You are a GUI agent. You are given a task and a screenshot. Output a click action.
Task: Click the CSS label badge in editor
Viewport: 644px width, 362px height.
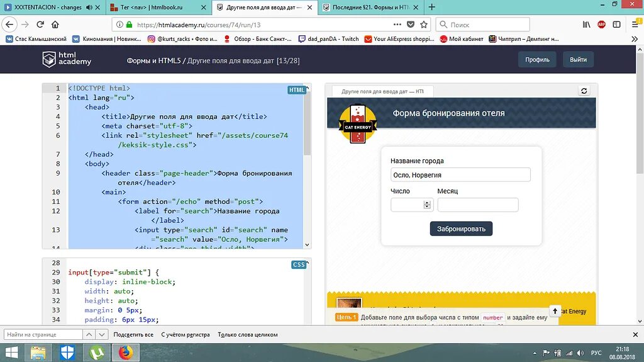298,264
